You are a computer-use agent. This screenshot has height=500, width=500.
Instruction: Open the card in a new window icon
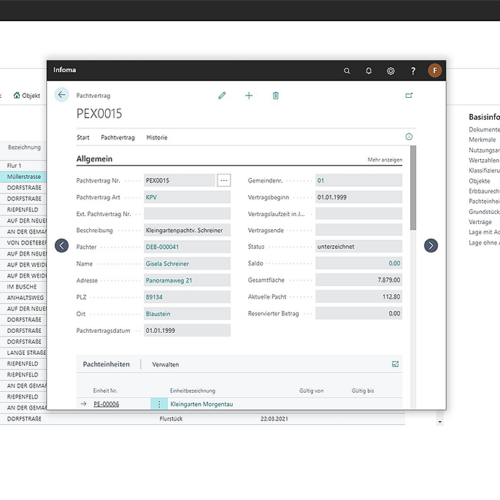[x=409, y=95]
